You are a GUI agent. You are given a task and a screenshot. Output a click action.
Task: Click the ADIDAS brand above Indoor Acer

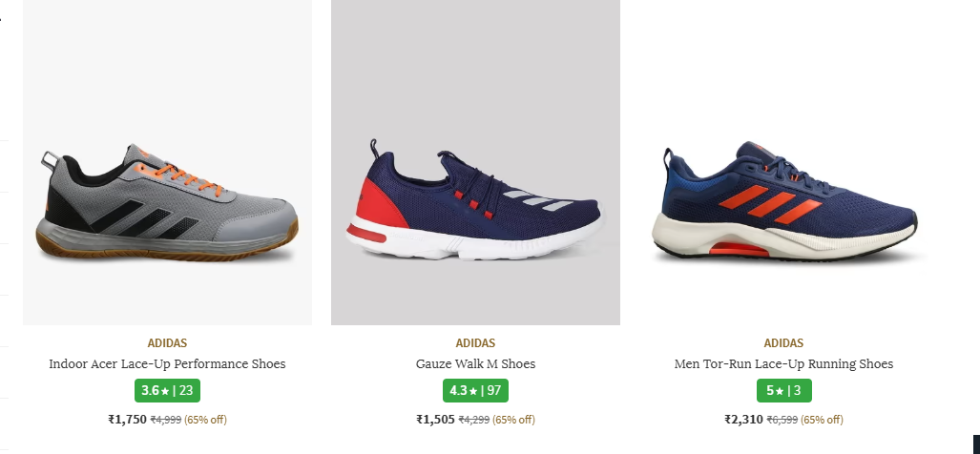click(167, 343)
